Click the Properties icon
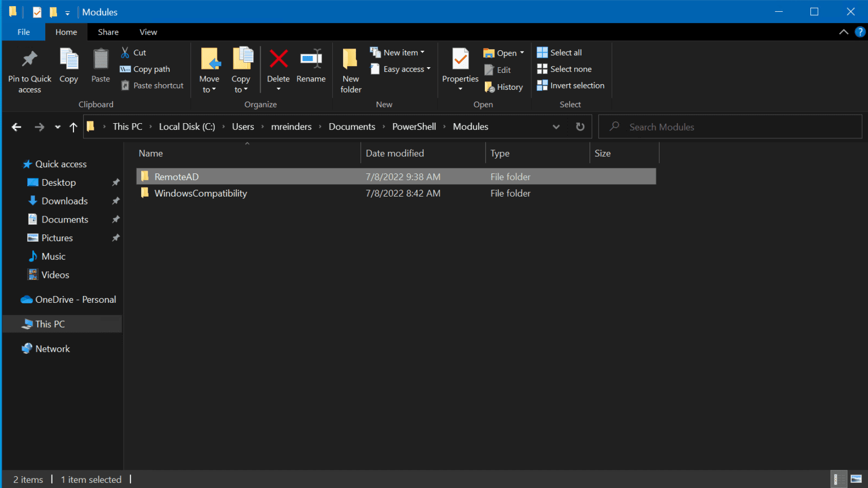 coord(459,64)
